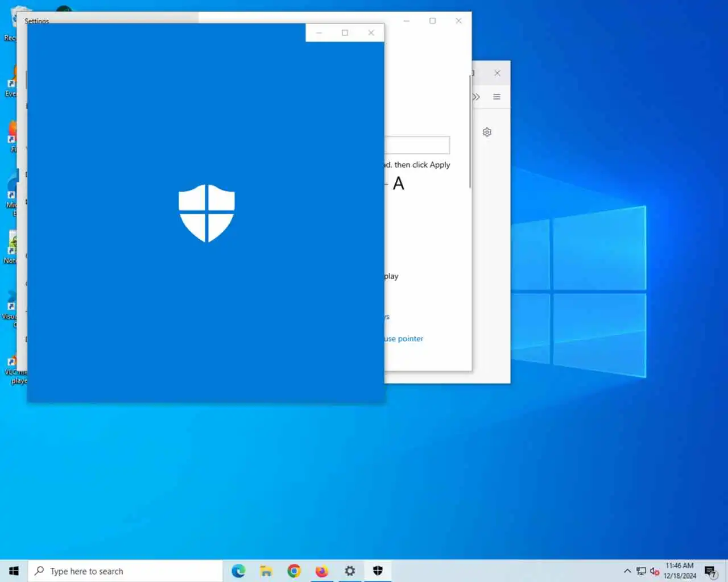
Task: Open the hamburger menu in the browser window
Action: point(497,97)
